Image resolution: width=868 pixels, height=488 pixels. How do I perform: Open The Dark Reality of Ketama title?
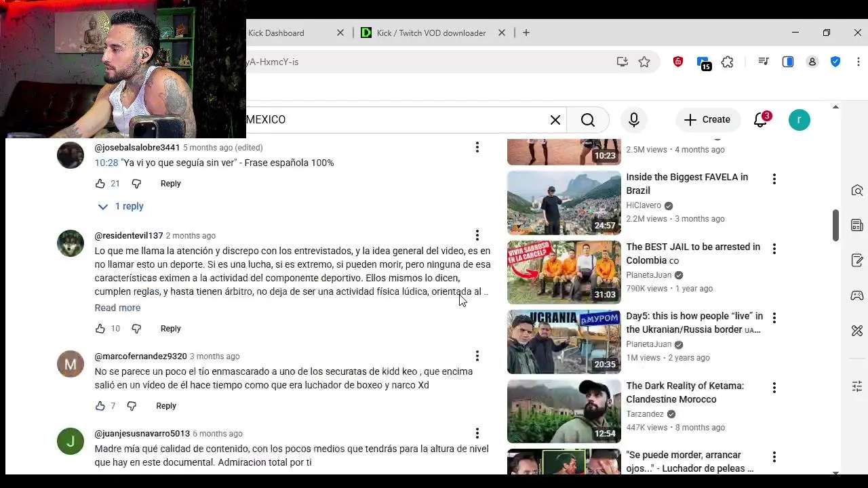(685, 392)
